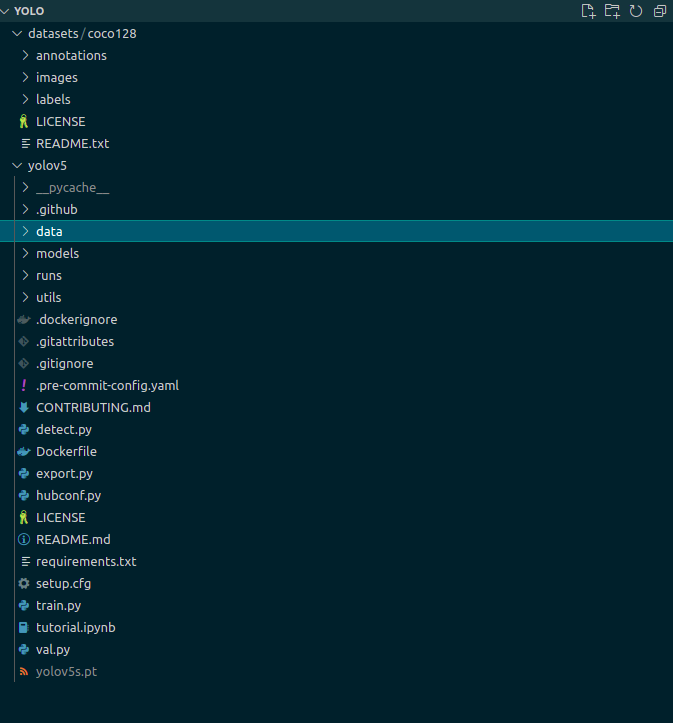
Task: Open the requirements.txt file name
Action: 86,561
